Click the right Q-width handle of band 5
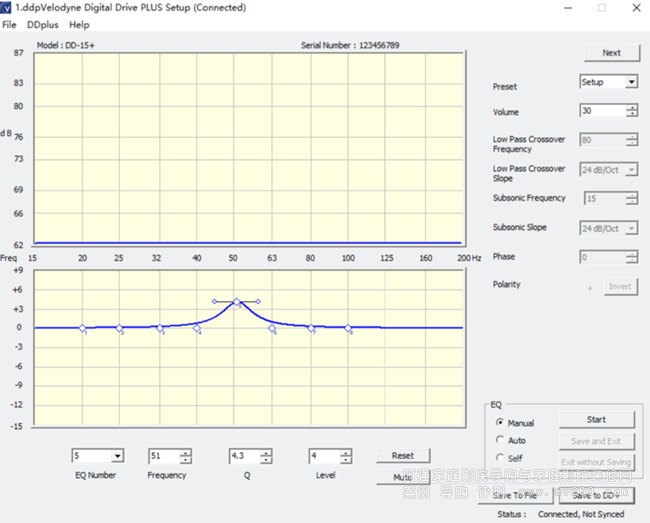650x523 pixels. click(258, 301)
